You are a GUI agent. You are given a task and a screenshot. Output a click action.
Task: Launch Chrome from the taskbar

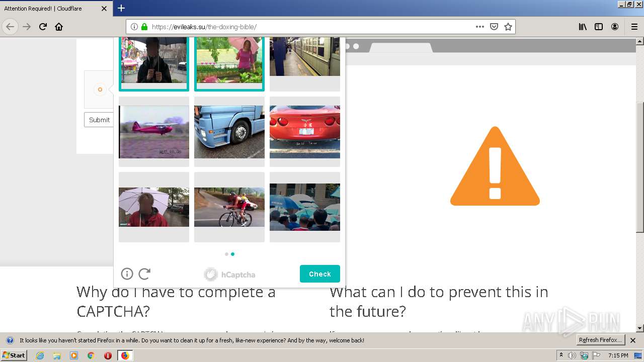coord(91,355)
